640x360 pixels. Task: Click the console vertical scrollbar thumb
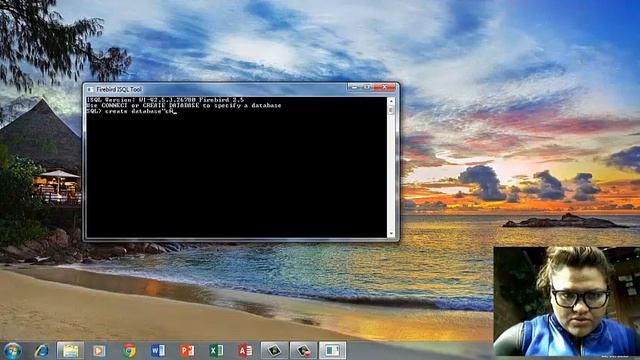pos(391,109)
